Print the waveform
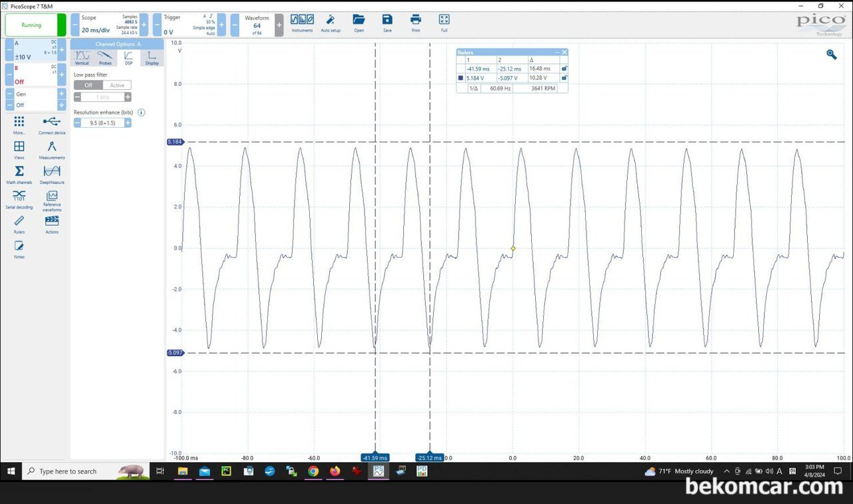The width and height of the screenshot is (853, 504). pyautogui.click(x=416, y=23)
